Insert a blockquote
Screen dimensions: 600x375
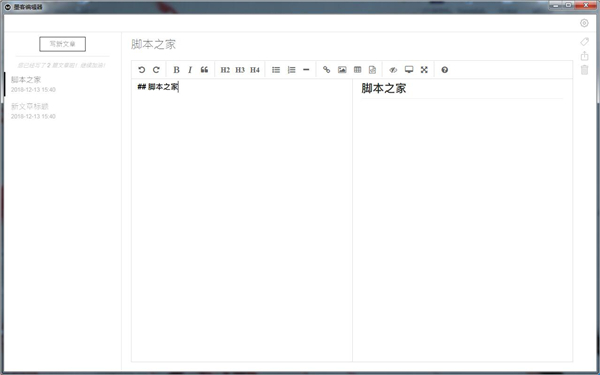pos(204,70)
